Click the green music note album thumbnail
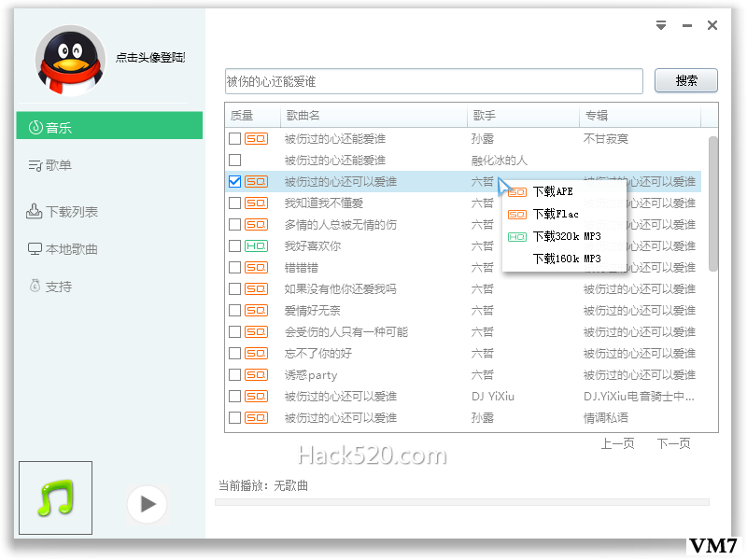The image size is (747, 560). 56,498
